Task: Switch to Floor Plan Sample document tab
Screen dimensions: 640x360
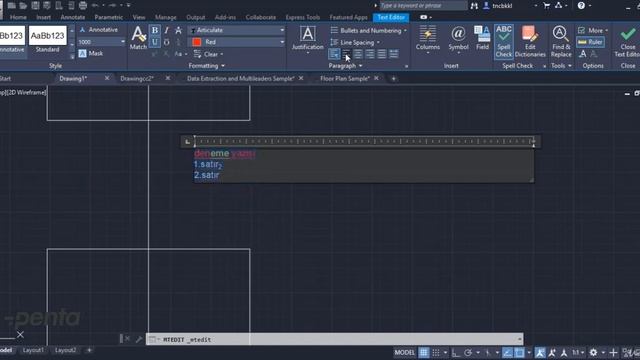Action: pyautogui.click(x=345, y=78)
